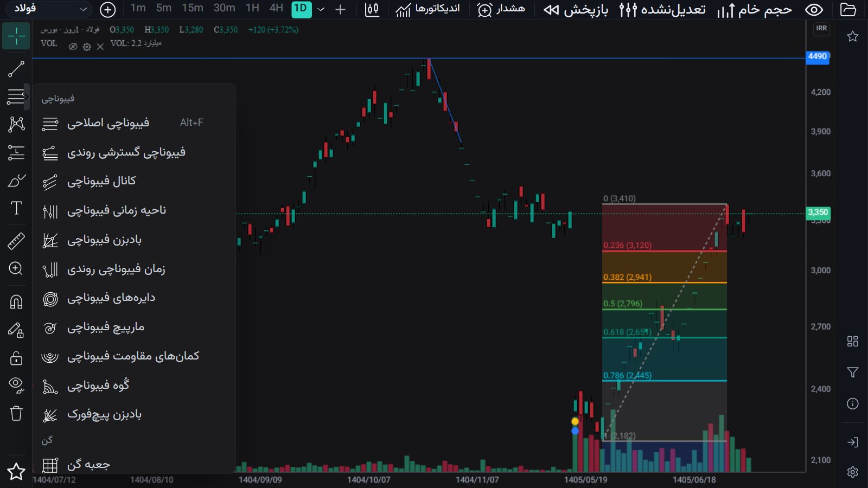Open the حجم خام volume dropdown

pos(755,9)
